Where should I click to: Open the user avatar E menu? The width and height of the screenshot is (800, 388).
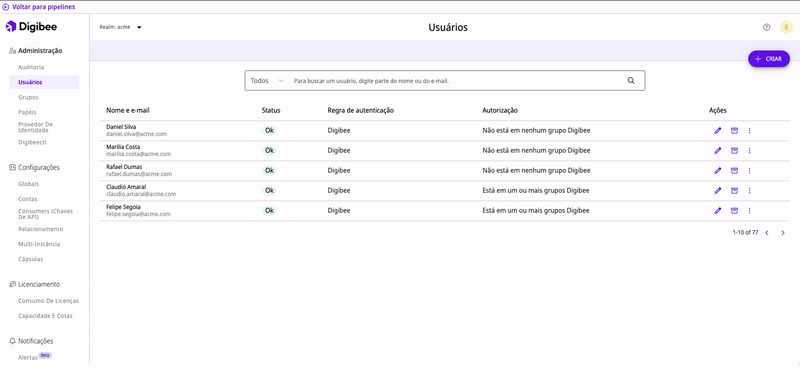786,28
